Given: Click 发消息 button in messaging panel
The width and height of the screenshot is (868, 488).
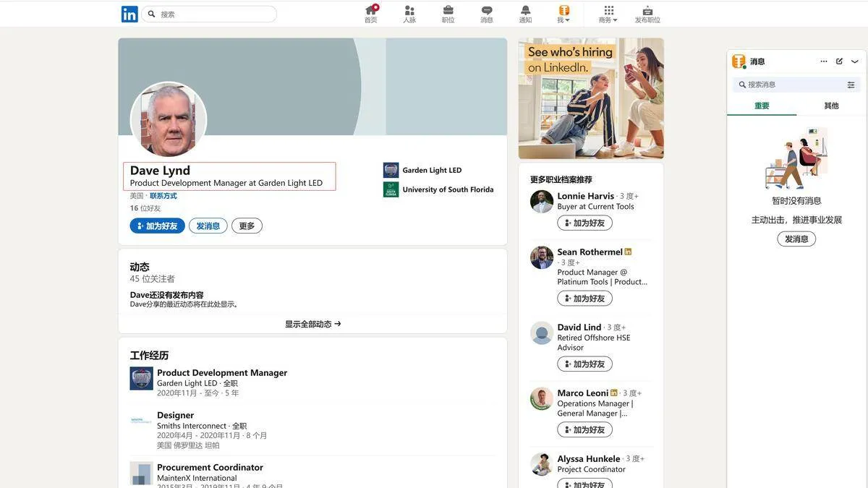Looking at the screenshot, I should (796, 239).
